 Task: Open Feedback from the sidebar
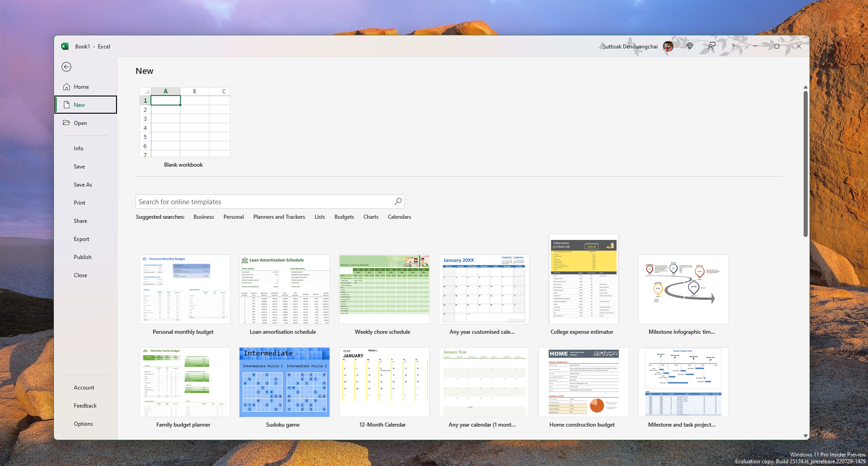click(x=85, y=406)
